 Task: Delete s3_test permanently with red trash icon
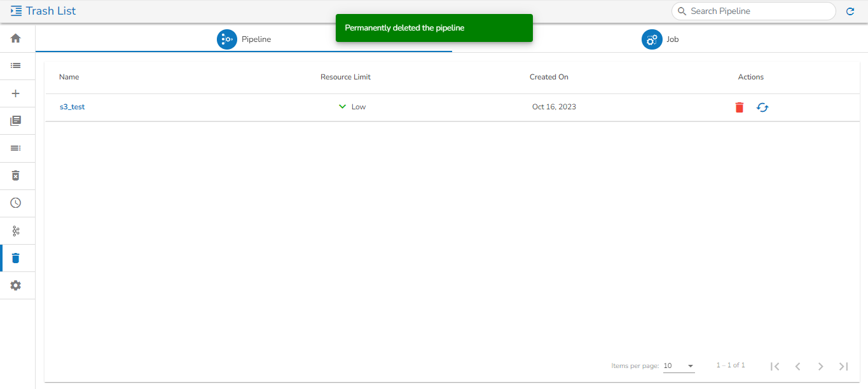[x=739, y=107]
